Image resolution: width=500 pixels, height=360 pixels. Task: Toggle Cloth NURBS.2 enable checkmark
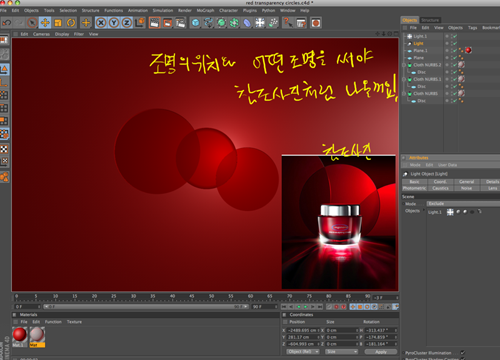pos(455,65)
